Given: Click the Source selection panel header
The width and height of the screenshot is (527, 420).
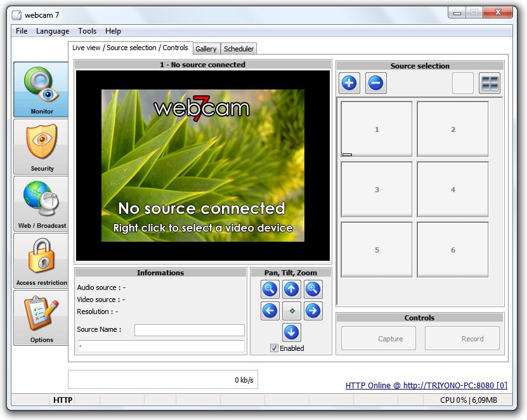Looking at the screenshot, I should [420, 66].
